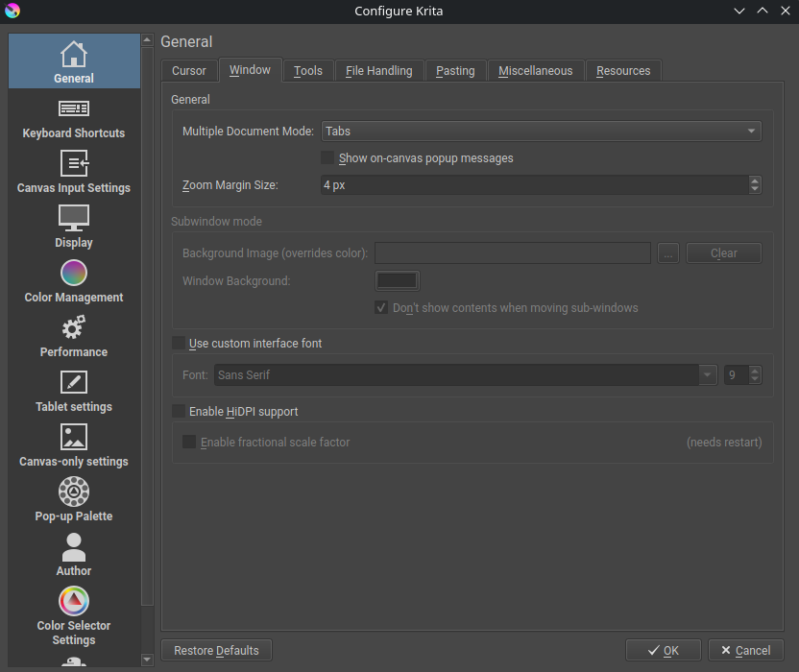Click the Restore Defaults button
799x672 pixels.
(217, 651)
